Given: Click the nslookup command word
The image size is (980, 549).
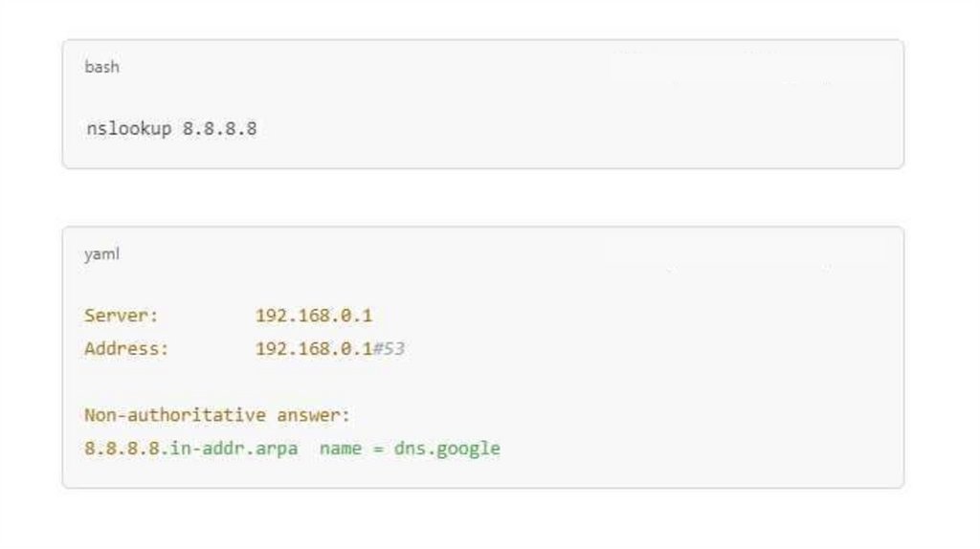Looking at the screenshot, I should pyautogui.click(x=128, y=128).
